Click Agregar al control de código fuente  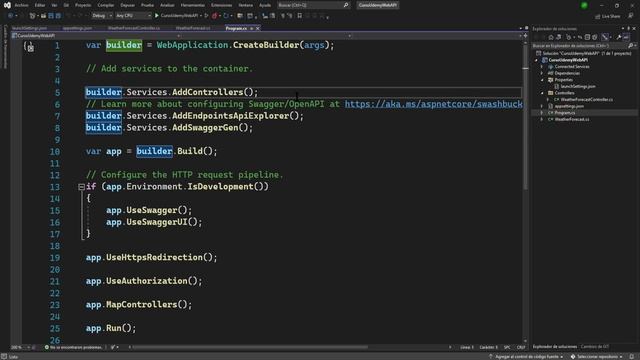(527, 357)
